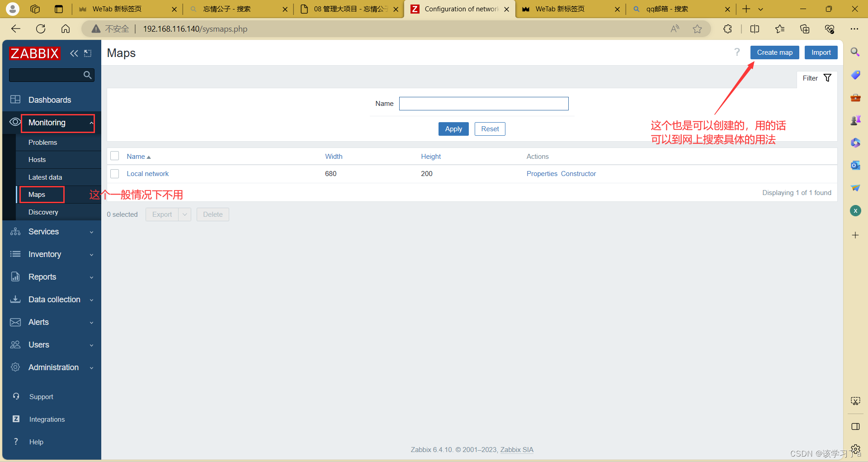Open Edge sidebar settings gear icon

tap(855, 449)
